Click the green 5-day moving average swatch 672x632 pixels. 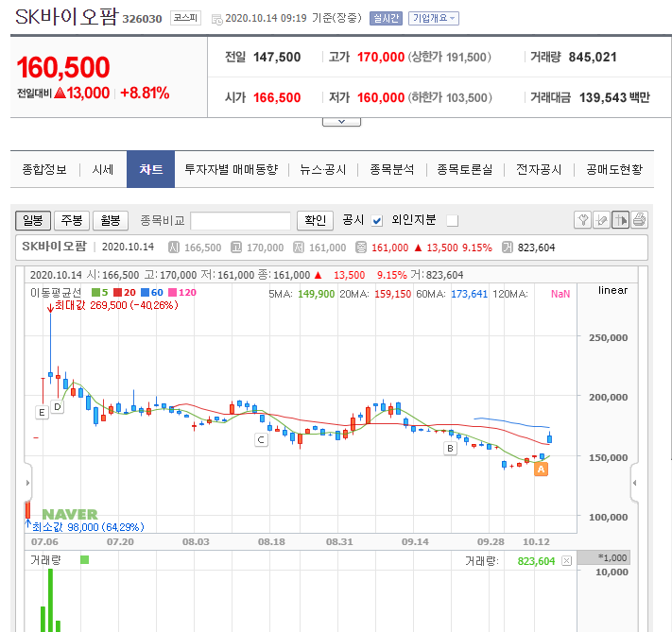coord(96,292)
